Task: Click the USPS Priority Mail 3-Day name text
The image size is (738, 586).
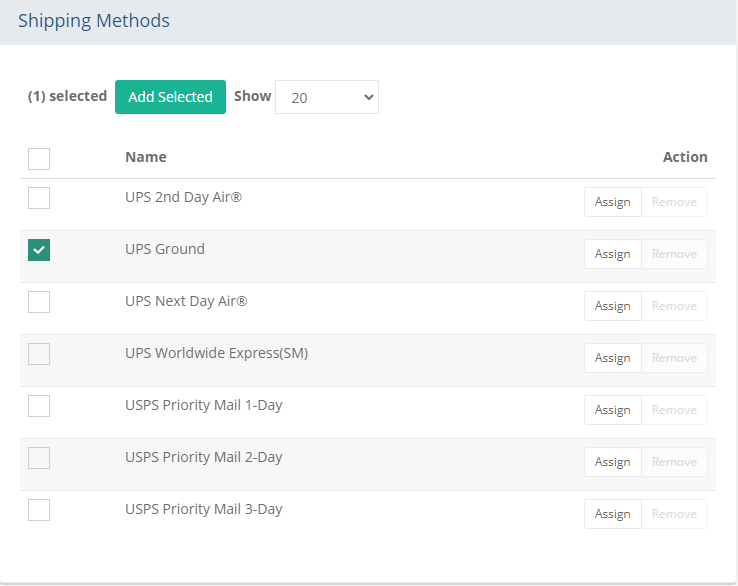Action: click(x=204, y=509)
